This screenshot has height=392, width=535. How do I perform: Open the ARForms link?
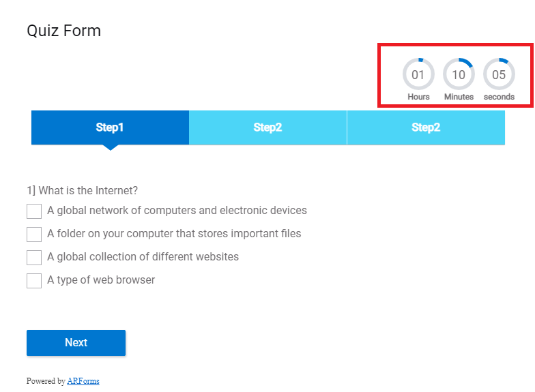click(x=83, y=381)
